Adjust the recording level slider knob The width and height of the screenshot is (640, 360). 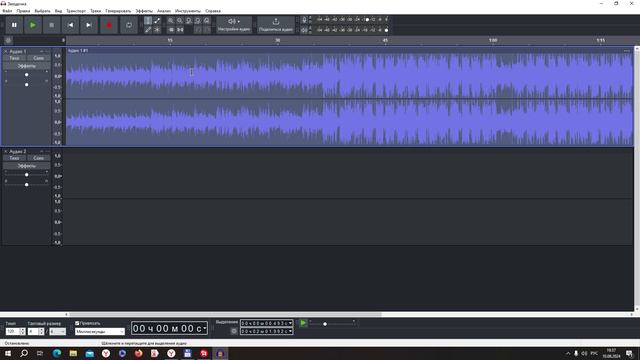pyautogui.click(x=367, y=20)
